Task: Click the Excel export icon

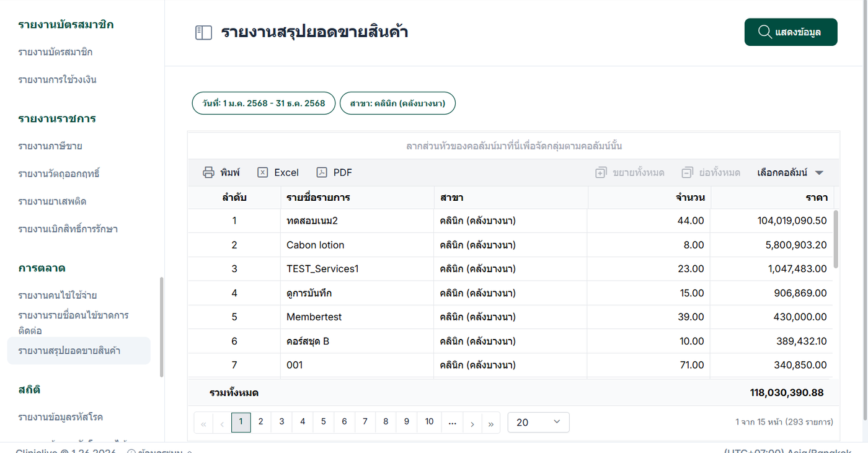Action: [263, 173]
